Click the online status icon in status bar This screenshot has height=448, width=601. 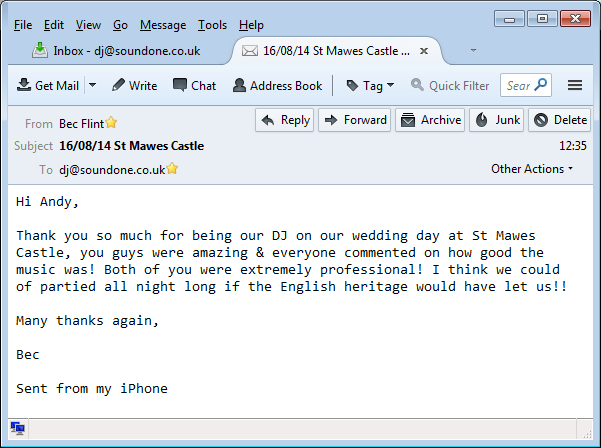pos(17,429)
